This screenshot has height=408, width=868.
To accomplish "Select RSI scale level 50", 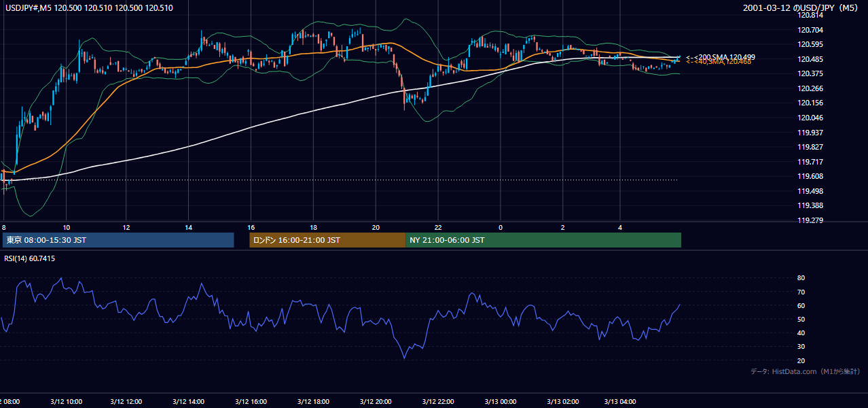I will point(801,319).
